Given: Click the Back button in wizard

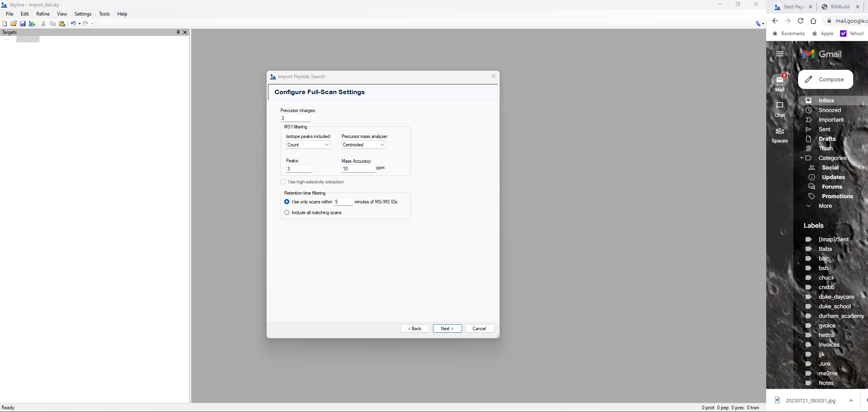Looking at the screenshot, I should click(415, 329).
